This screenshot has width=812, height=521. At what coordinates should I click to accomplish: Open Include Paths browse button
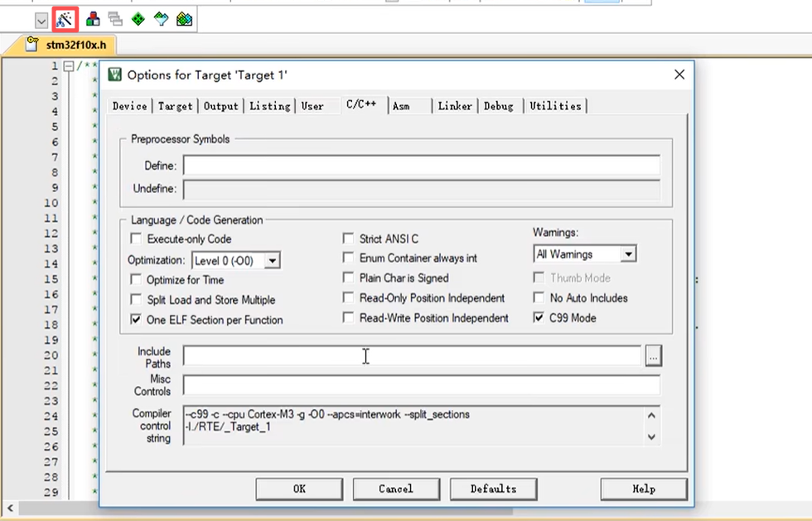pos(654,356)
